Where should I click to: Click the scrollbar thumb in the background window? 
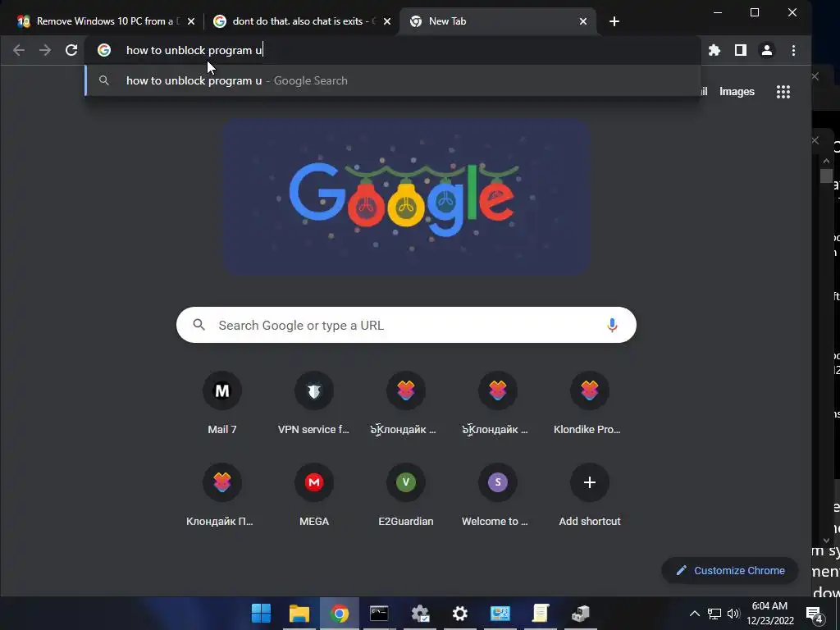click(826, 176)
